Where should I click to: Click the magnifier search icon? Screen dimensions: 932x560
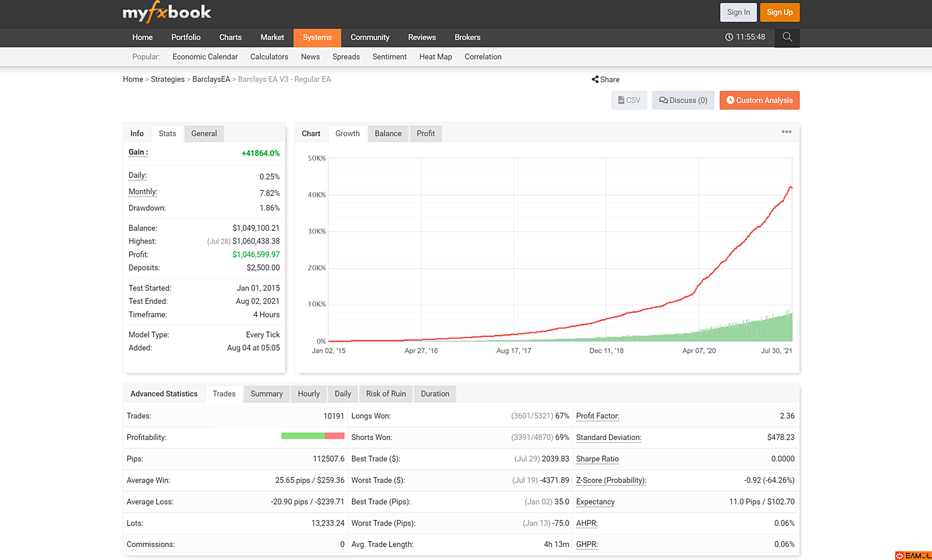pyautogui.click(x=787, y=37)
